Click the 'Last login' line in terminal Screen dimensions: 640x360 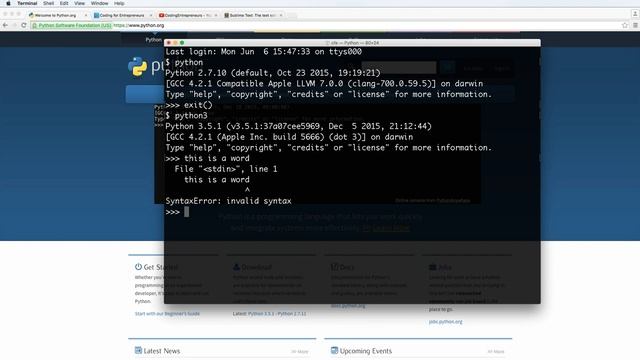click(264, 51)
